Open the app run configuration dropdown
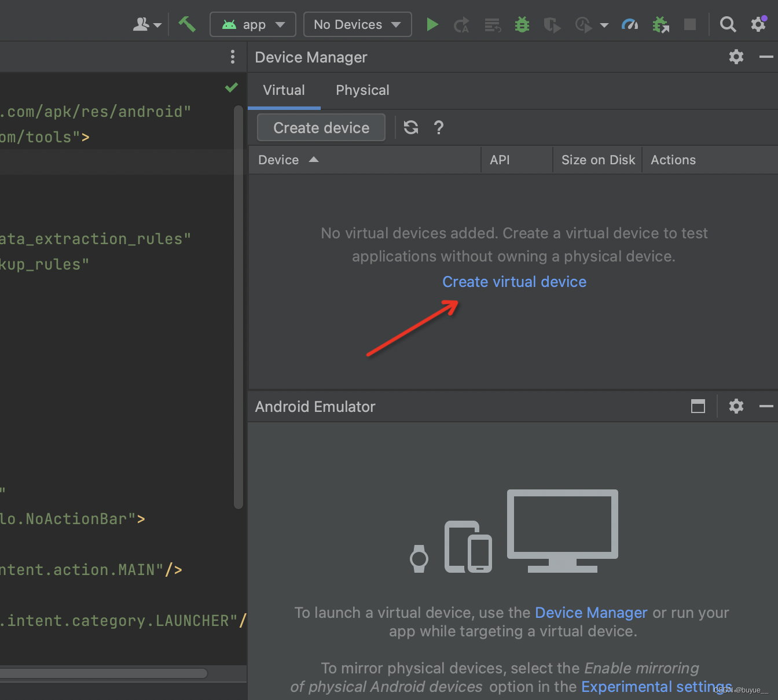 pyautogui.click(x=253, y=24)
